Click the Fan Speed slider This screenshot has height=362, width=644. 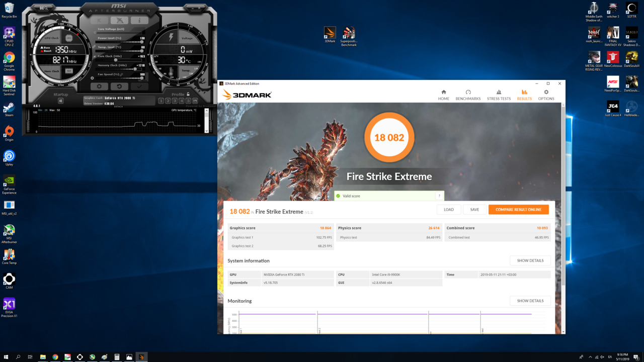click(x=120, y=78)
